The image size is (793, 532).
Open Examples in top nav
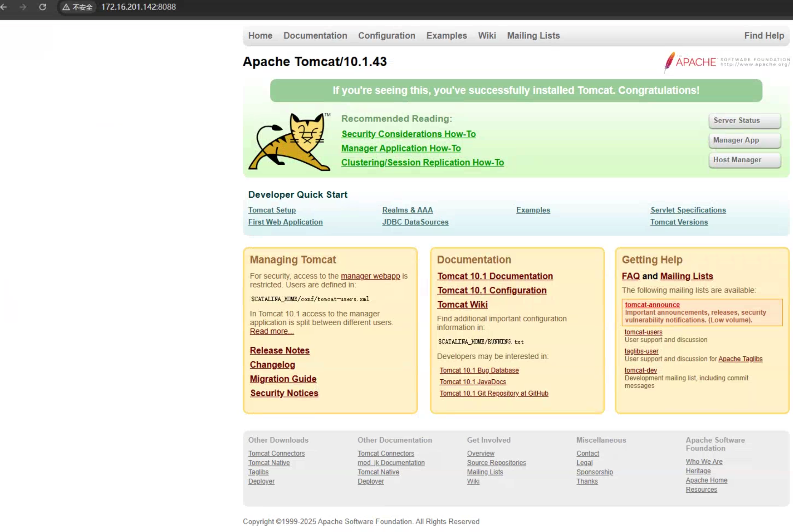[447, 35]
